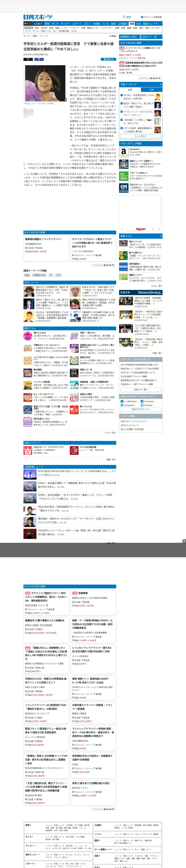
Task: Open the 大相撲 navigation tab
Action: coord(96,24)
